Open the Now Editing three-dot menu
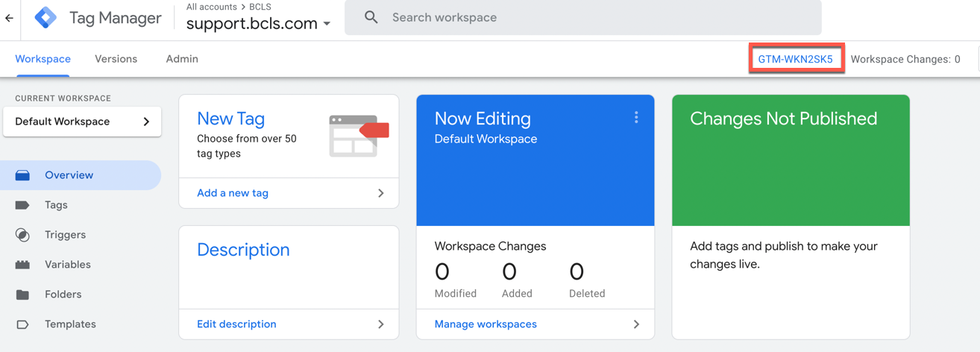This screenshot has width=980, height=352. (636, 118)
